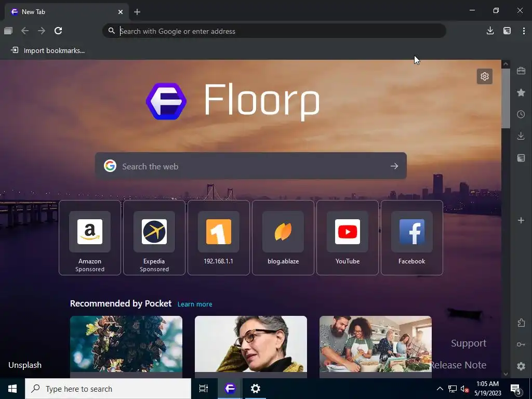Open the 192.168.1.1 shortcut tile
This screenshot has height=399, width=532.
coord(219,237)
